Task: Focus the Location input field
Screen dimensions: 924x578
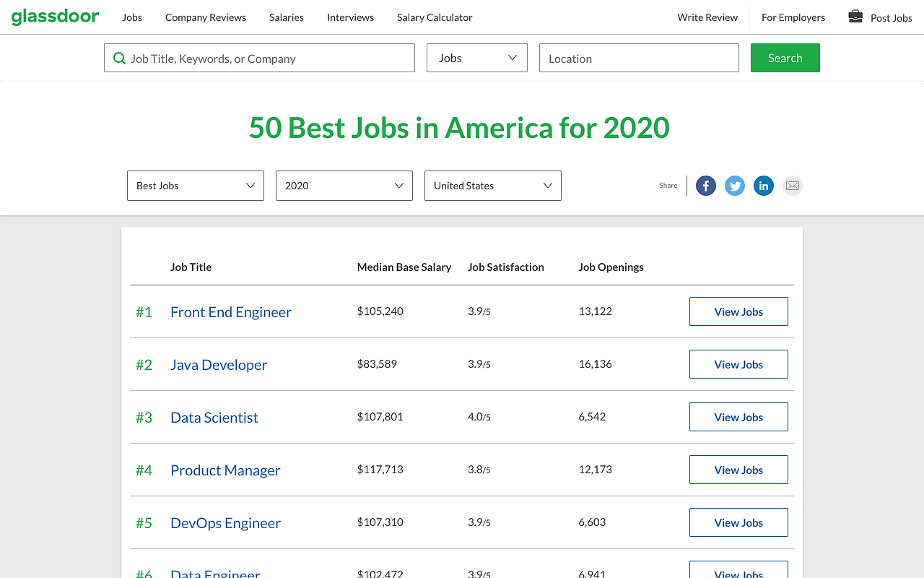Action: click(639, 58)
